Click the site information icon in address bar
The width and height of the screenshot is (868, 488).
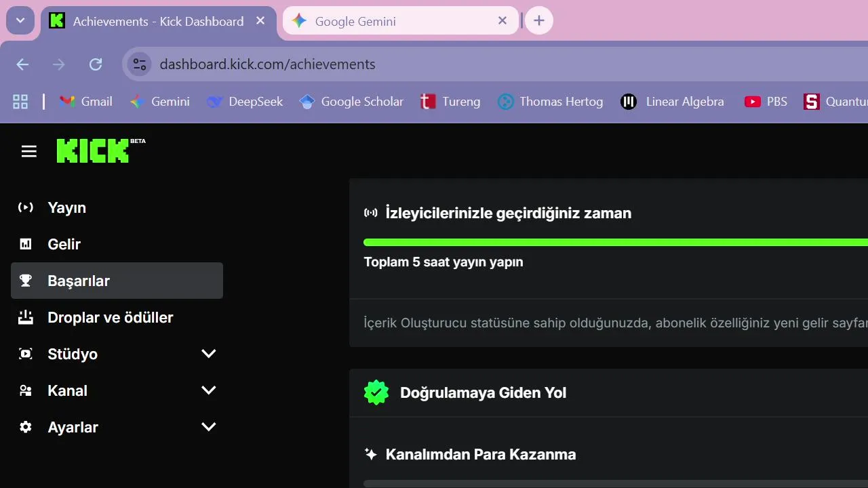[x=140, y=64]
